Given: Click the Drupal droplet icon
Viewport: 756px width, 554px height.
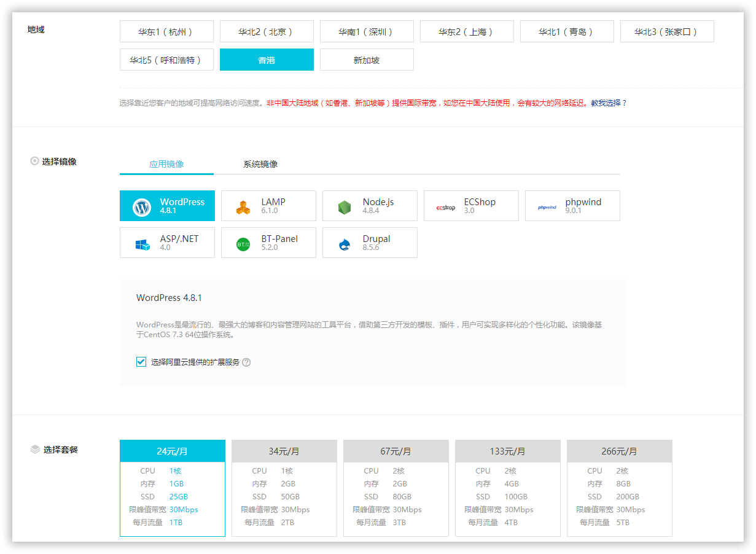Looking at the screenshot, I should [x=344, y=244].
